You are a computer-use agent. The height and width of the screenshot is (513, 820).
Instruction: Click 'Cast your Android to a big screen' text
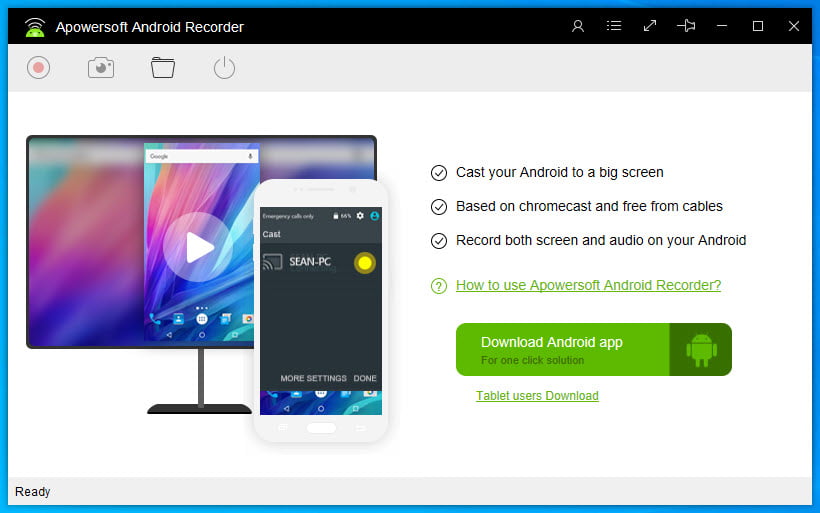(560, 173)
